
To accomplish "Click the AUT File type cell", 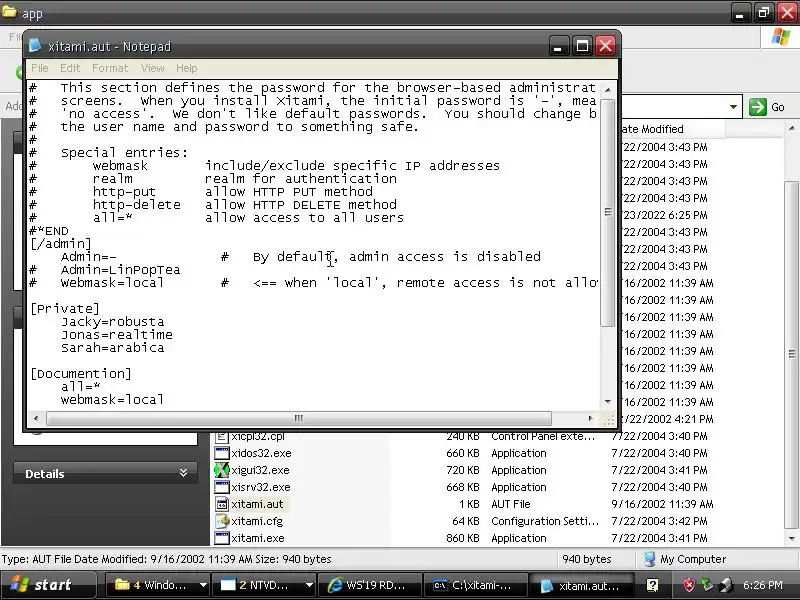I will [x=511, y=504].
